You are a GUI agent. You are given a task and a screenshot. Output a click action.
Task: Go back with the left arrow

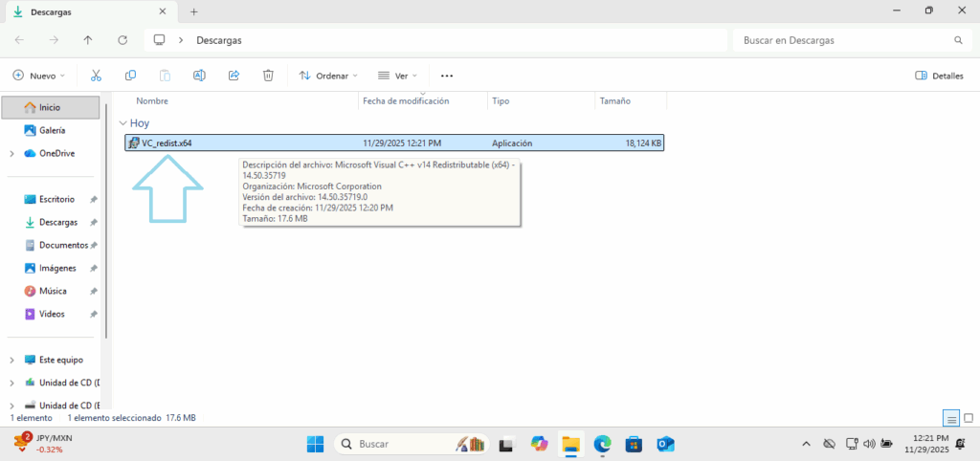point(19,40)
